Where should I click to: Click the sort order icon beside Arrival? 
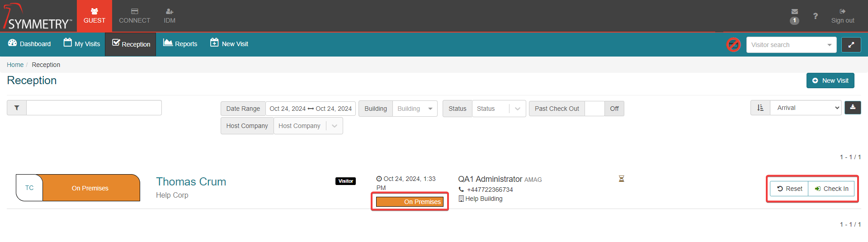(x=760, y=108)
